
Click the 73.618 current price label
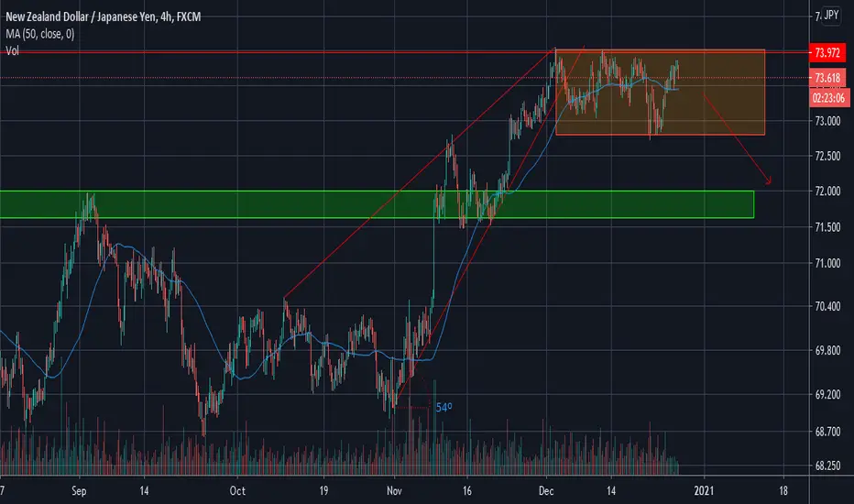click(x=827, y=78)
